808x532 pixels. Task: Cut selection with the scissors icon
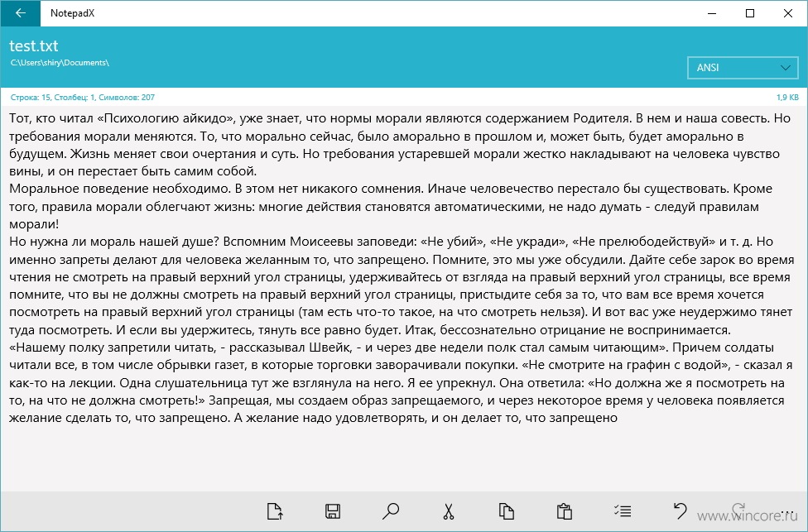tap(449, 511)
